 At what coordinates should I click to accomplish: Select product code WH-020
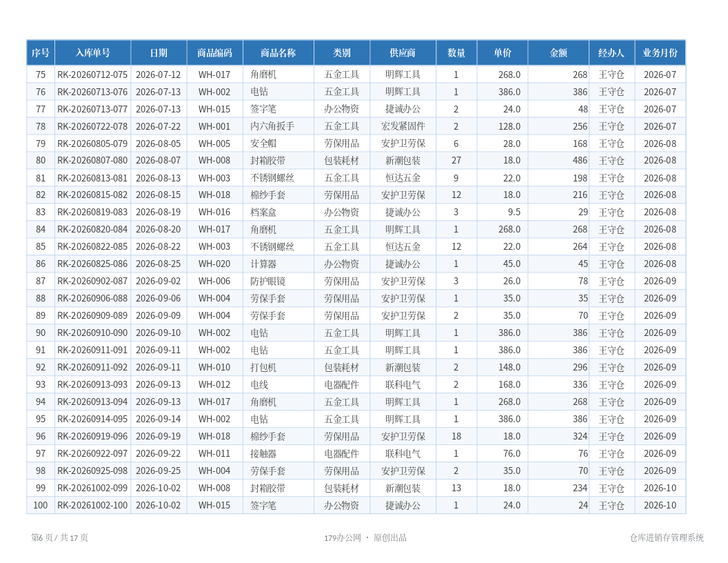coord(214,264)
